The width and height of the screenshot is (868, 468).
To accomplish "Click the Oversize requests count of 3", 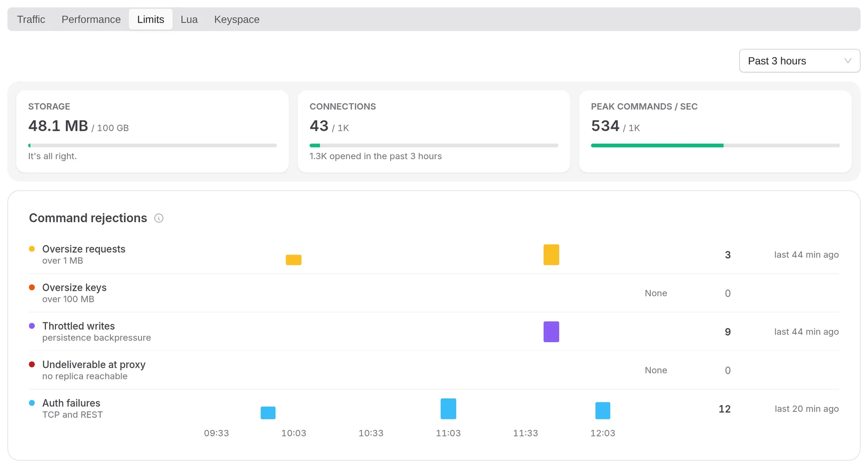I will pyautogui.click(x=727, y=255).
